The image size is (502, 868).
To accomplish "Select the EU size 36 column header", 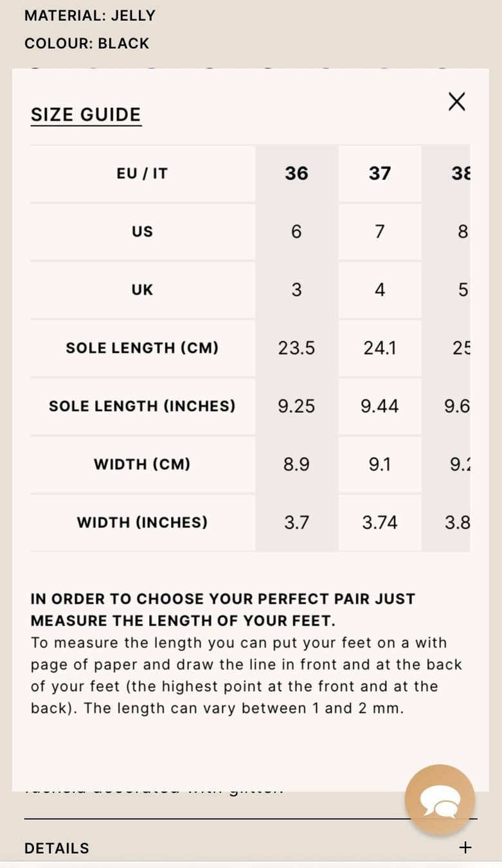I will coord(296,173).
